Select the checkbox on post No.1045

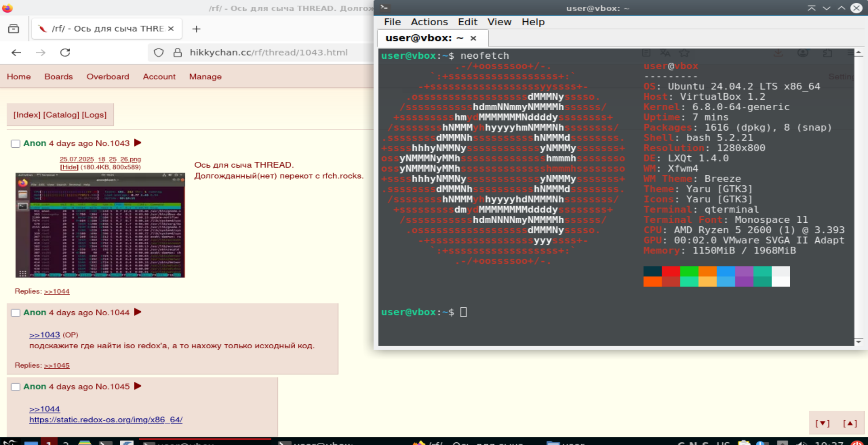(x=16, y=387)
